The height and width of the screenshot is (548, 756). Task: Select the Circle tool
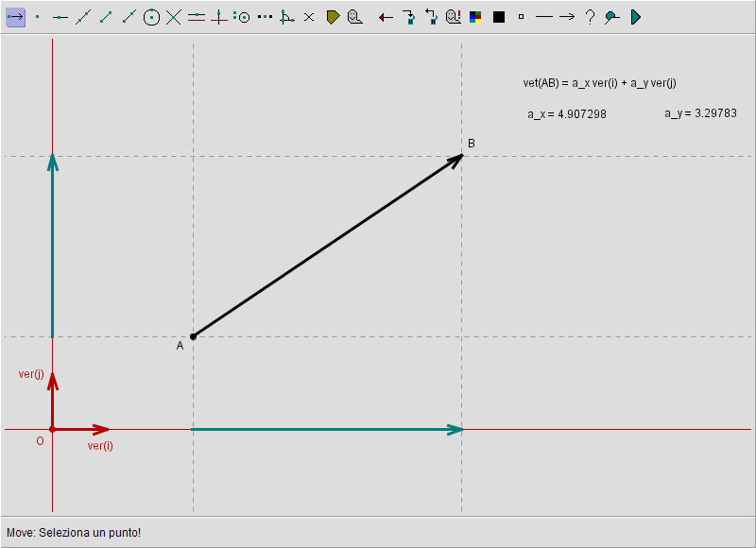click(x=151, y=17)
